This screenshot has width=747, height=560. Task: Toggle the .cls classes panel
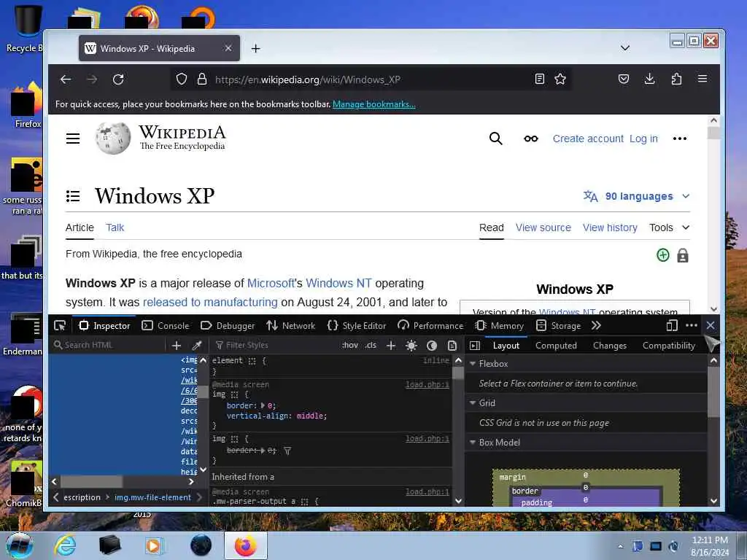tap(371, 345)
